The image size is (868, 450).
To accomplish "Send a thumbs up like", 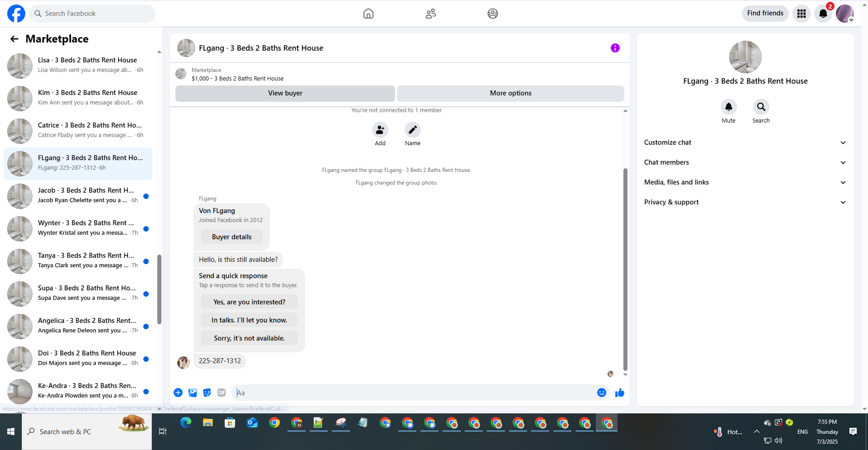I will (620, 393).
